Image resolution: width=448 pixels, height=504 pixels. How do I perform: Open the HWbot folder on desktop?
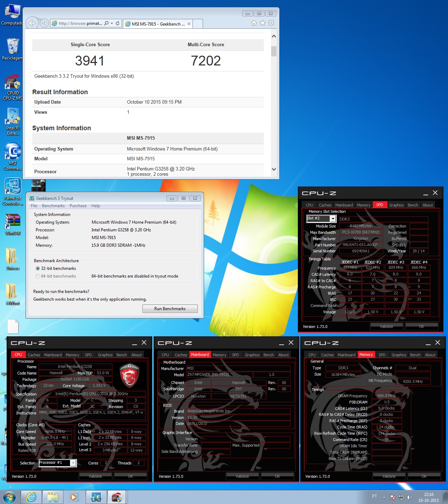(13, 294)
